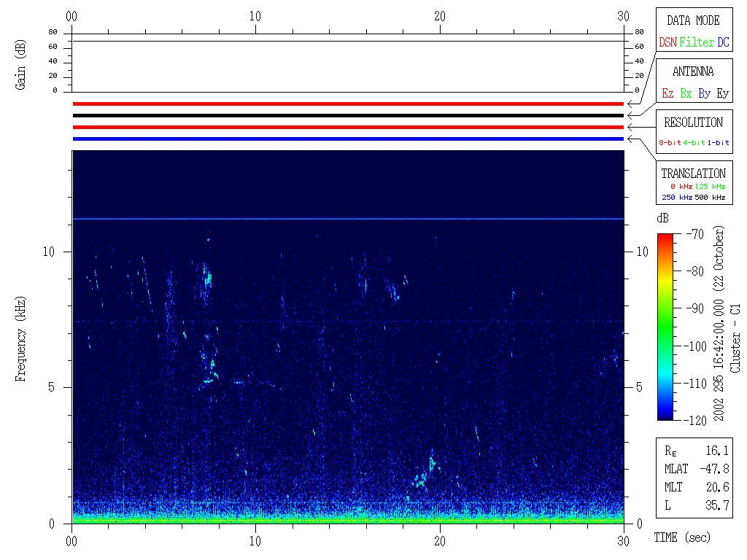
Task: Select the 1-bit resolution label
Action: (718, 143)
